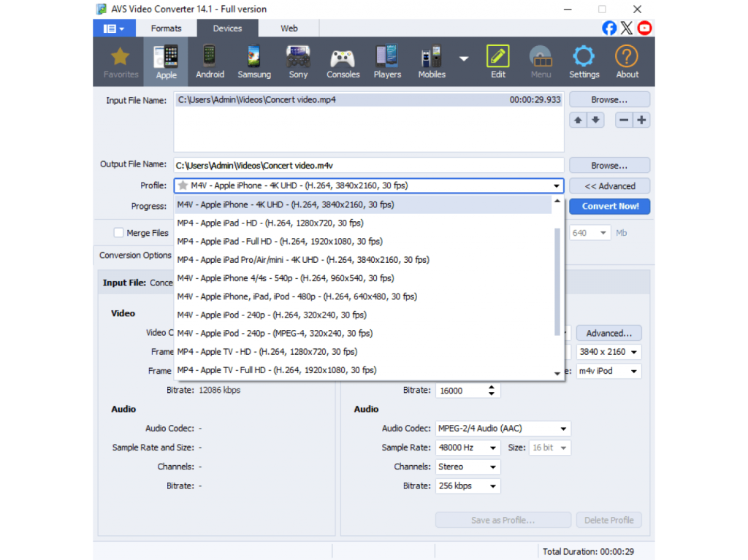The height and width of the screenshot is (560, 748).
Task: Click the Edit pencil icon
Action: click(x=497, y=62)
